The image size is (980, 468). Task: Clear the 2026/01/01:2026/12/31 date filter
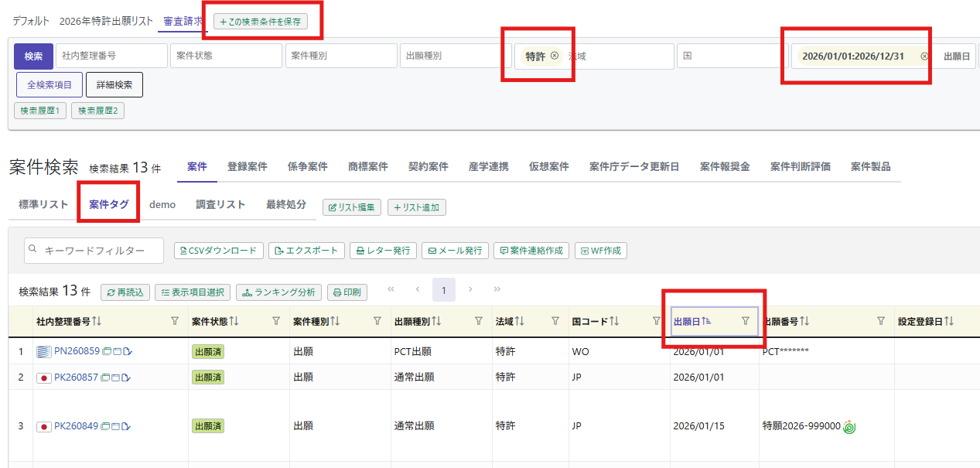pos(924,56)
